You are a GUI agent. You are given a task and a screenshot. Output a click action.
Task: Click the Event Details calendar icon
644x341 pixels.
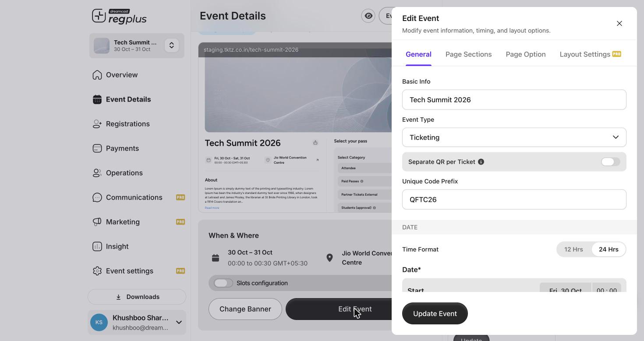97,99
